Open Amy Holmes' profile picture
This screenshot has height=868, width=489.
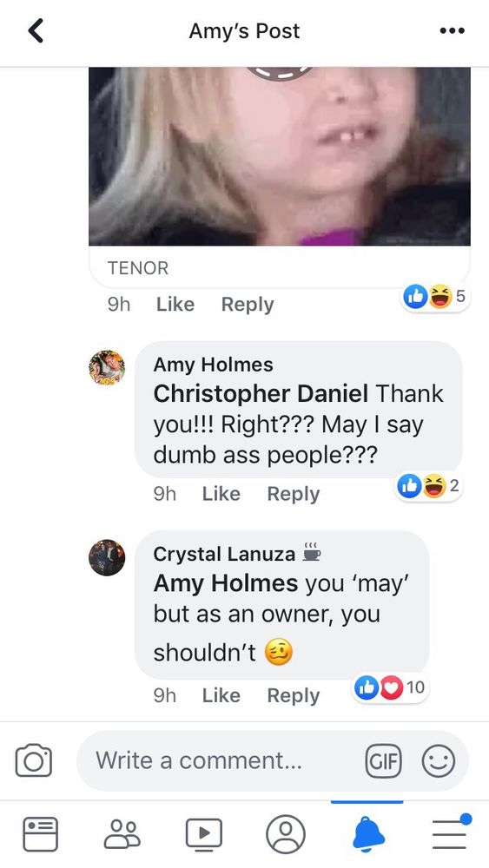107,368
